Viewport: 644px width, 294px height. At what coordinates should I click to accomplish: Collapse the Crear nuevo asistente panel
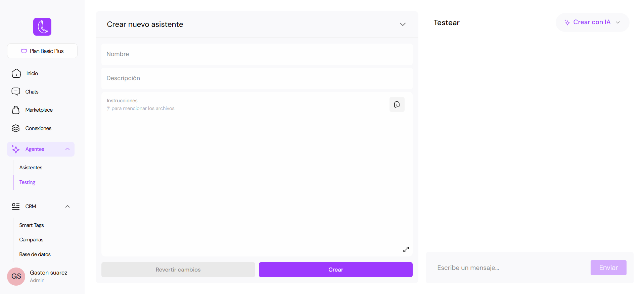tap(403, 24)
